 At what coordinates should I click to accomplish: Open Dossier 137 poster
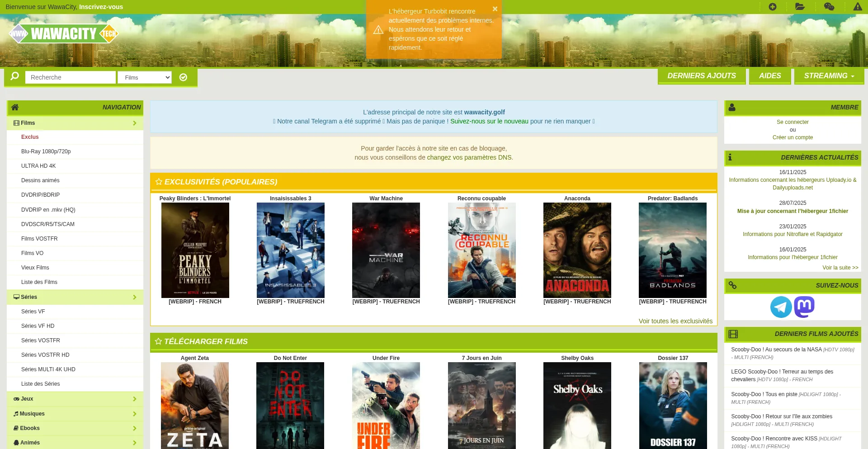(673, 406)
